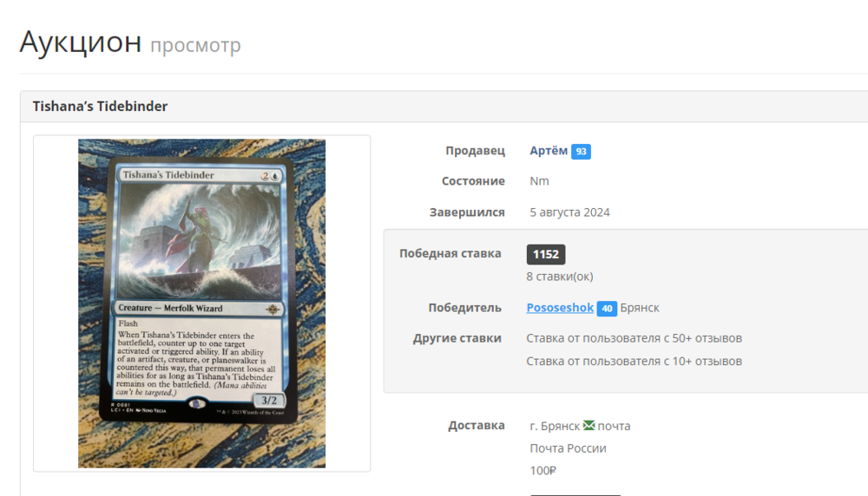The height and width of the screenshot is (496, 868).
Task: Click the 100₽ delivery cost
Action: [x=542, y=471]
